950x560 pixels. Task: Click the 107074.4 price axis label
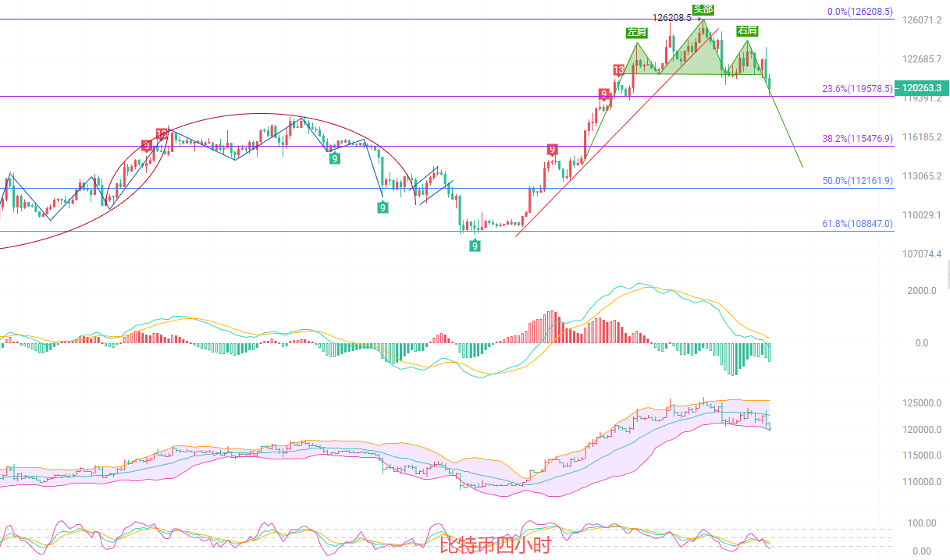[x=921, y=254]
